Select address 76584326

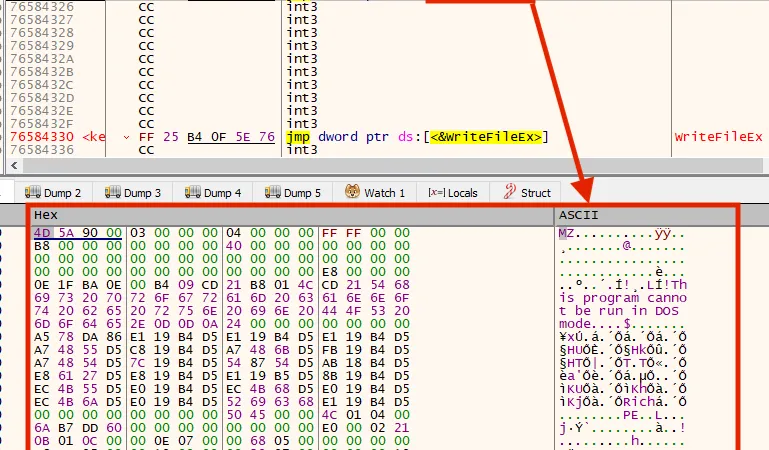[x=42, y=7]
